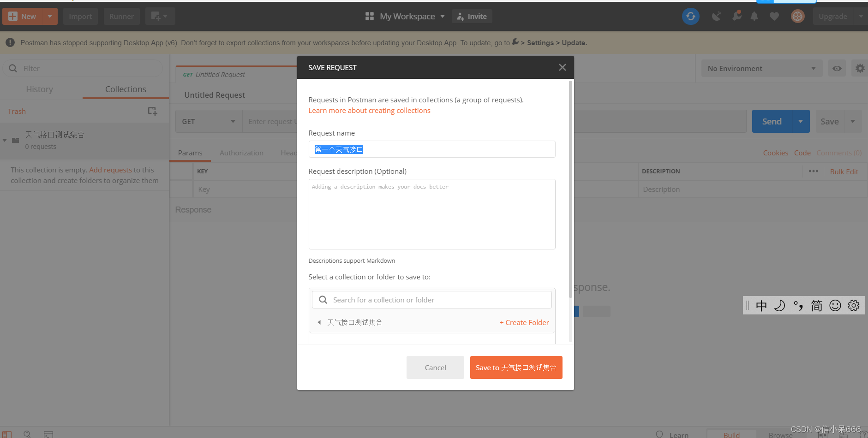
Task: Open the params table three-dot menu
Action: (814, 171)
